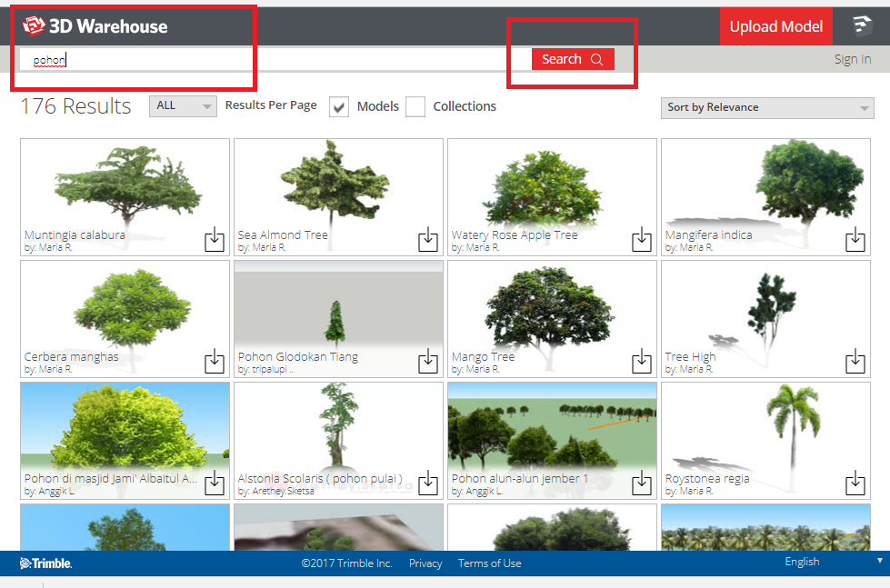Click the 'Results Per Page' label
This screenshot has height=588, width=890.
click(x=271, y=105)
